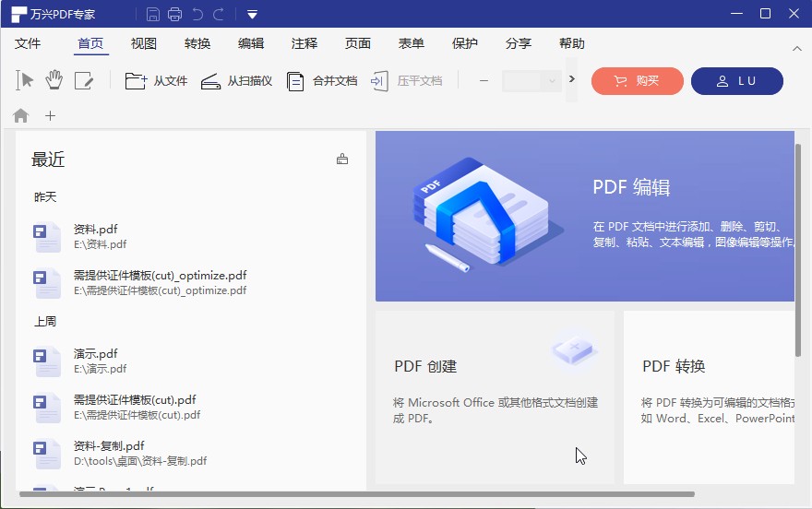Open the 保护 tab
Image resolution: width=812 pixels, height=509 pixels.
pyautogui.click(x=464, y=43)
